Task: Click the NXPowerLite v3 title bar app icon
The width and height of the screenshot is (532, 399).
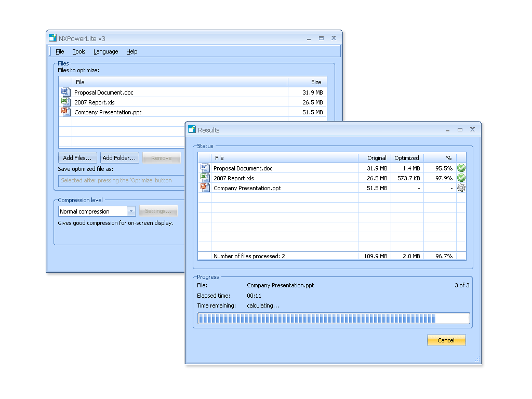Action: tap(52, 37)
